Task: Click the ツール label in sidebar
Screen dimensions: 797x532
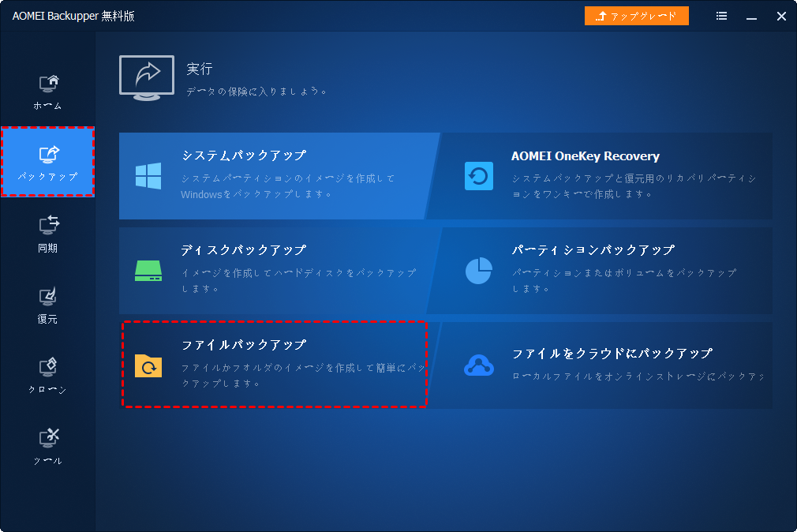Action: tap(48, 461)
